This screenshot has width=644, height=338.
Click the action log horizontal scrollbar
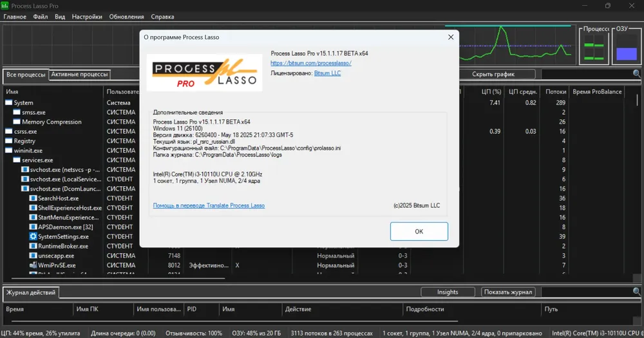(234, 321)
